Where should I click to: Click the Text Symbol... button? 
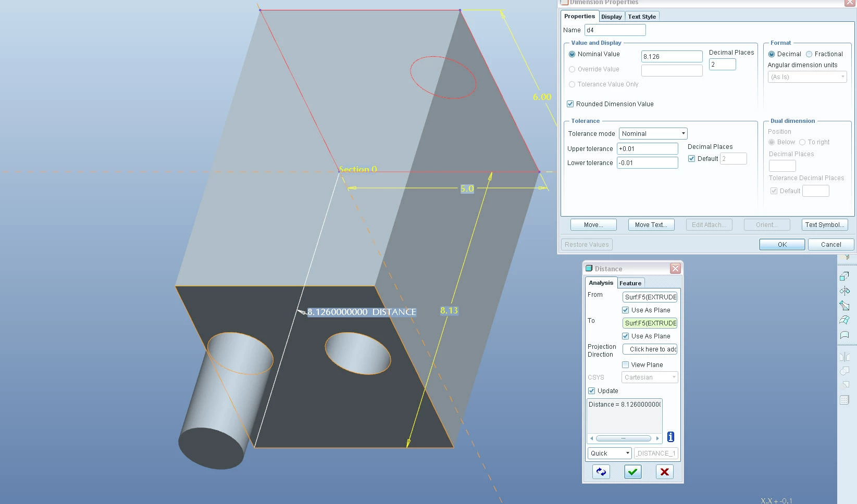825,225
